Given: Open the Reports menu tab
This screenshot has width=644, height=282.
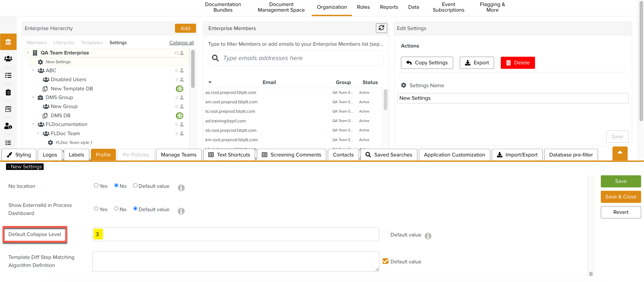Looking at the screenshot, I should pyautogui.click(x=389, y=7).
